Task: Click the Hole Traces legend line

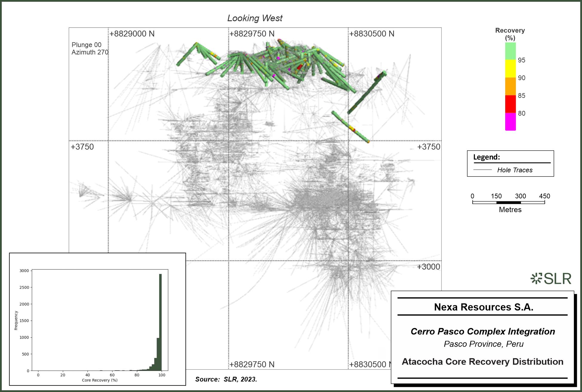Action: [x=483, y=170]
